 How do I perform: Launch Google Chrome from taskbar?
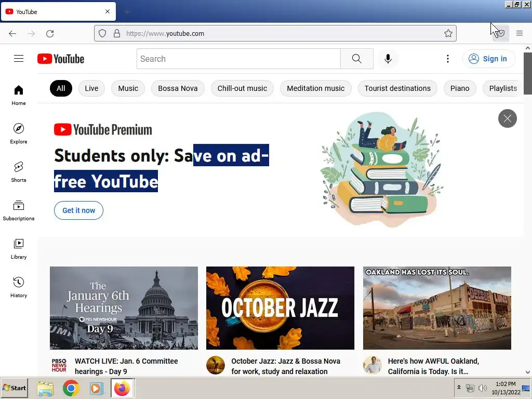tap(71, 388)
